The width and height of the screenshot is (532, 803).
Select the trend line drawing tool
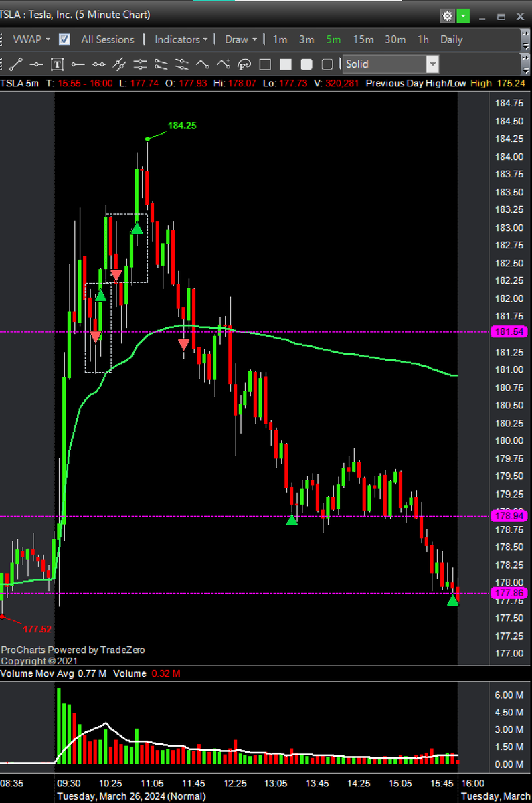click(16, 64)
